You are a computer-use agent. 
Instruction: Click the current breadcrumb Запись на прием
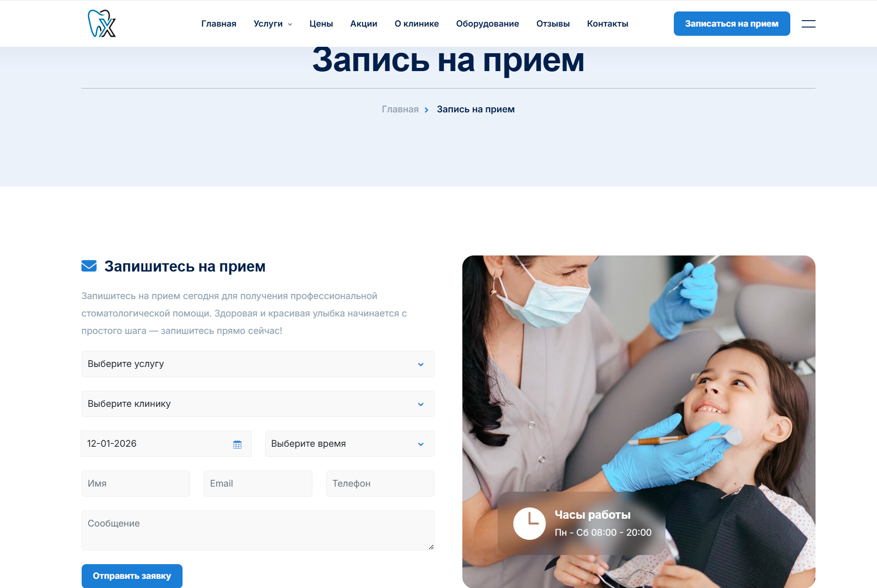point(476,109)
